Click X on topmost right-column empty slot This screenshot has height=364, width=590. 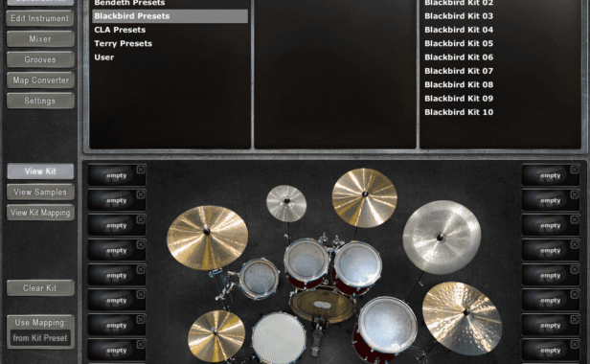click(x=575, y=170)
